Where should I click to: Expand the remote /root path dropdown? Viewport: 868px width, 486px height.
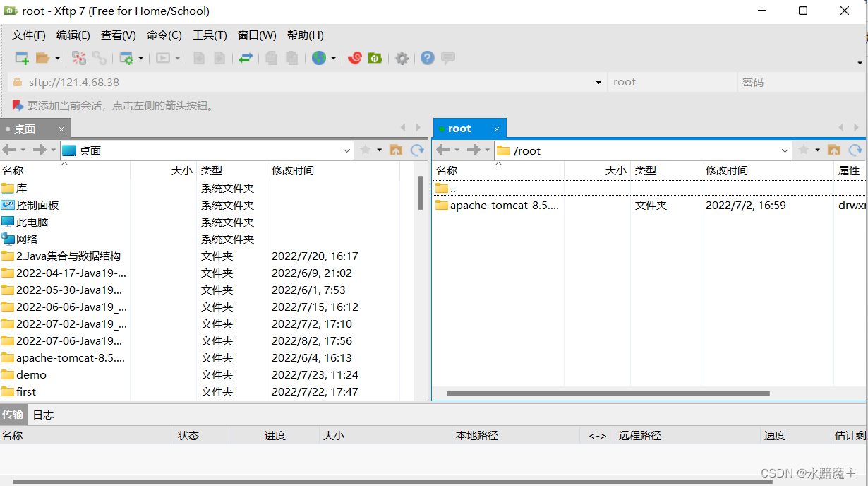point(785,150)
